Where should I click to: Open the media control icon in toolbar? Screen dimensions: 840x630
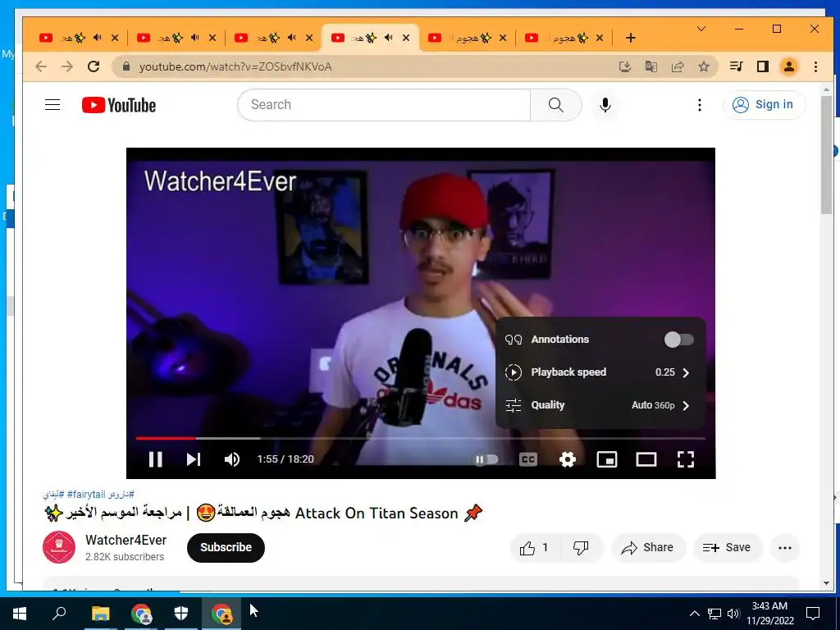click(x=737, y=66)
